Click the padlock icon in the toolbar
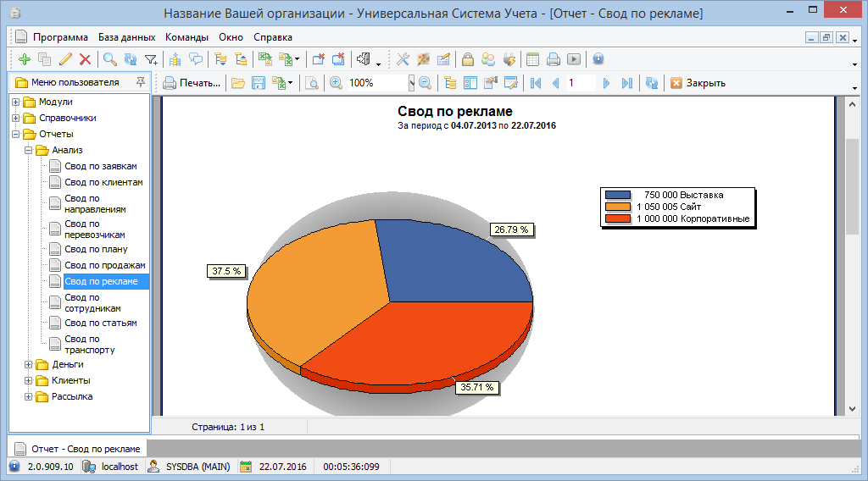This screenshot has width=868, height=481. 467,59
